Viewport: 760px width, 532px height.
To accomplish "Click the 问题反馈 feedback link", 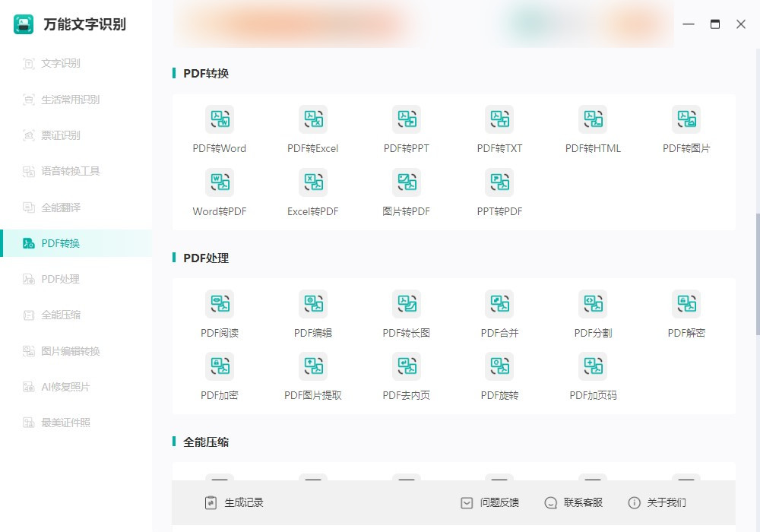I will 489,503.
